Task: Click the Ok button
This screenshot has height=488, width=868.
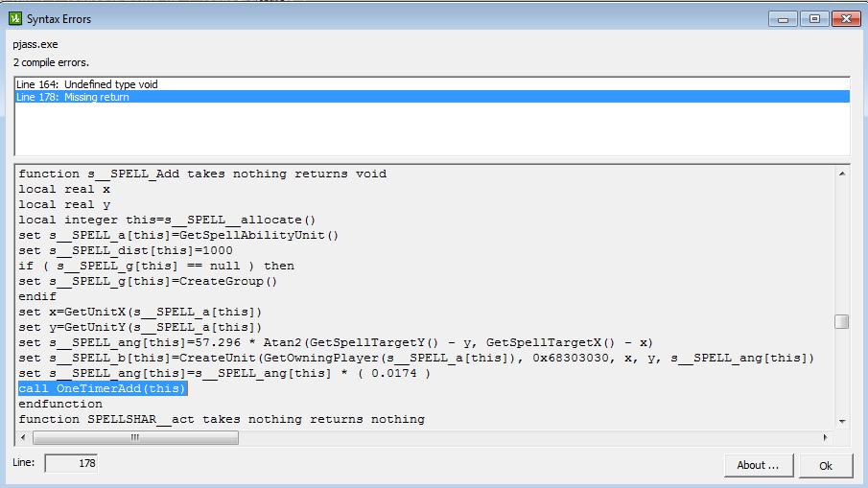Action: coord(825,465)
